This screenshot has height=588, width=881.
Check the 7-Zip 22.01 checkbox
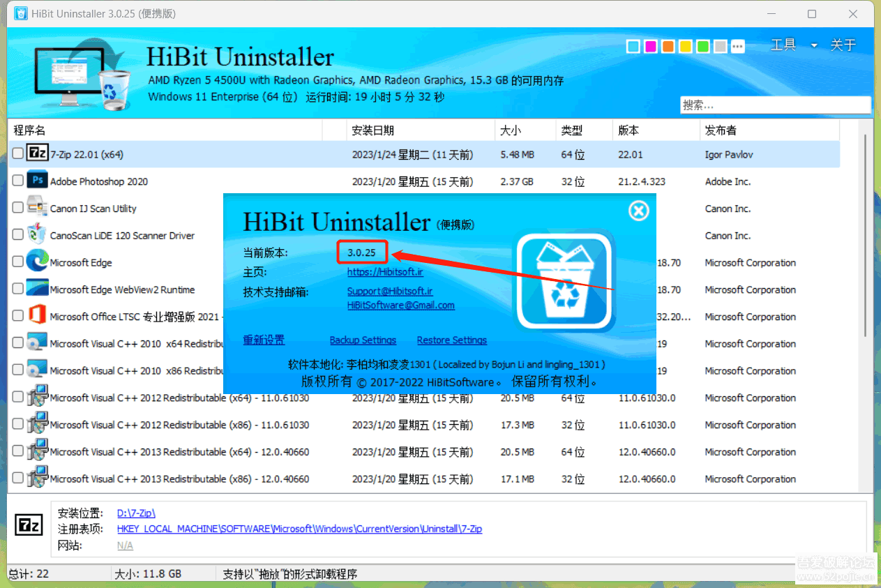click(x=17, y=154)
